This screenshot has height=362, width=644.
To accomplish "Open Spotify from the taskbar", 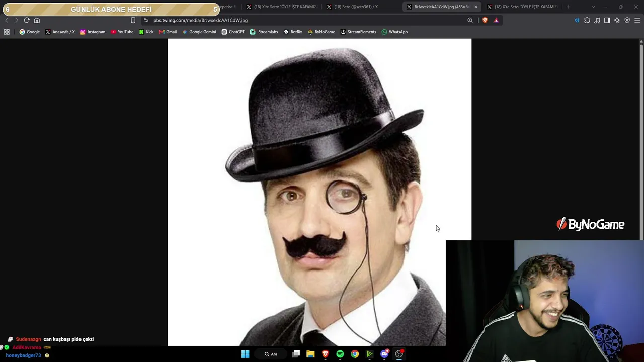I will pyautogui.click(x=340, y=354).
